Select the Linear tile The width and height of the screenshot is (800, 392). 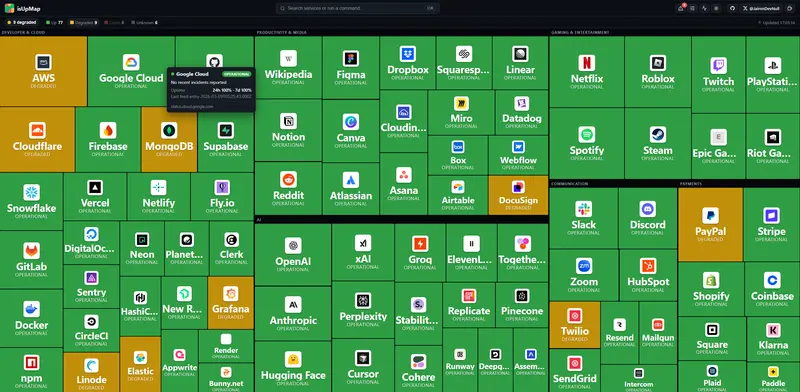coord(520,63)
